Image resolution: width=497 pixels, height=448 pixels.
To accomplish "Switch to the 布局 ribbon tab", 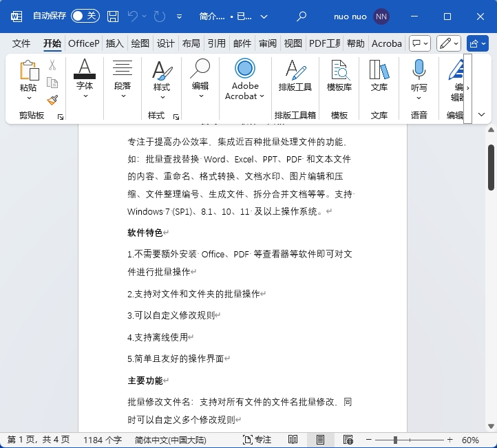I will 191,43.
